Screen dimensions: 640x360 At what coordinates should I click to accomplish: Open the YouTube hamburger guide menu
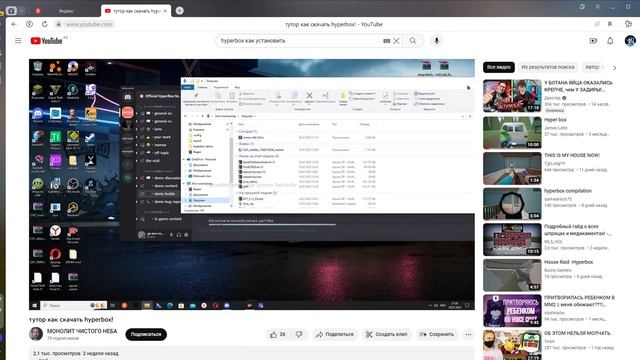pyautogui.click(x=18, y=41)
